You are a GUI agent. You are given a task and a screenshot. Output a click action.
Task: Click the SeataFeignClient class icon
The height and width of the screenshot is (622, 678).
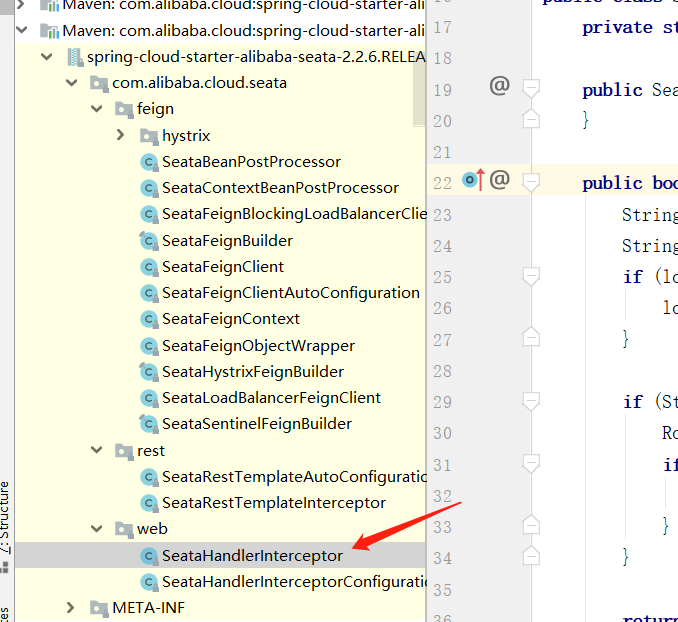[x=149, y=267]
